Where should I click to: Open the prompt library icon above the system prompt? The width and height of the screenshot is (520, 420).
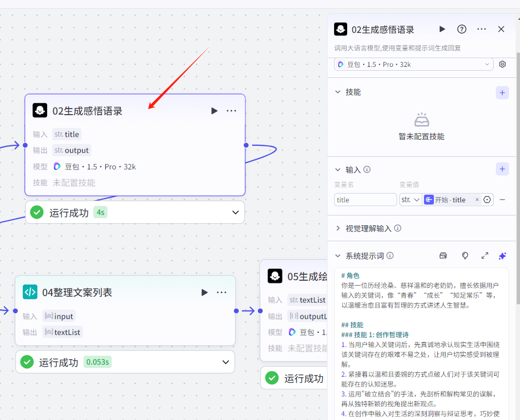coord(443,256)
